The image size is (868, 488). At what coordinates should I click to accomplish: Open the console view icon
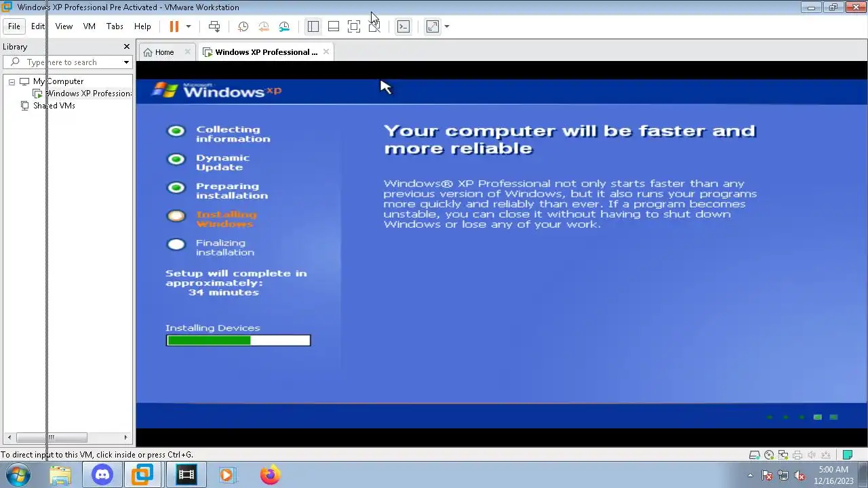[x=403, y=26]
